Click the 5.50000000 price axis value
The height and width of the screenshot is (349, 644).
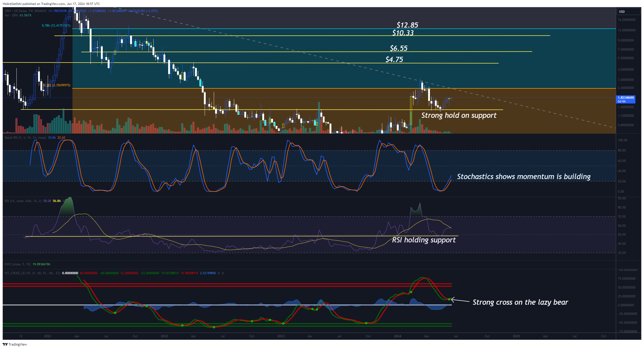tap(626, 58)
